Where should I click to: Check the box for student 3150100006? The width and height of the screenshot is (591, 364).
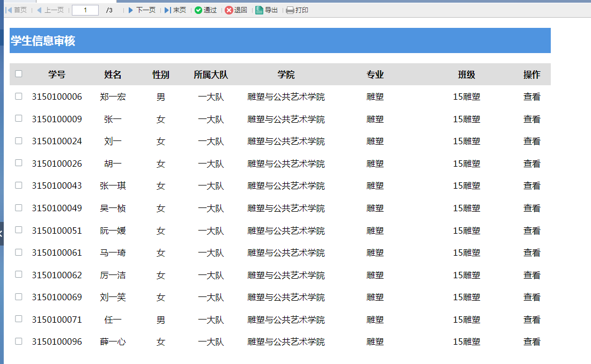coord(19,96)
